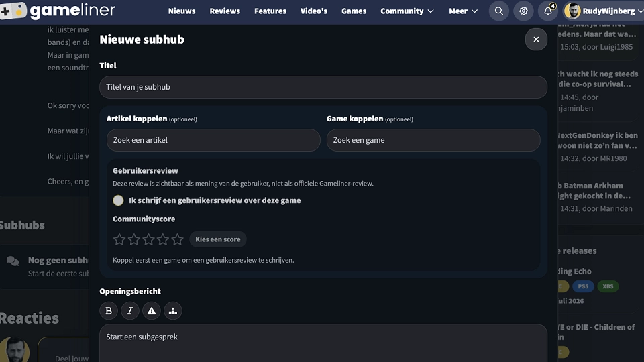This screenshot has width=644, height=362.
Task: Set Communityscore to three stars
Action: click(149, 239)
